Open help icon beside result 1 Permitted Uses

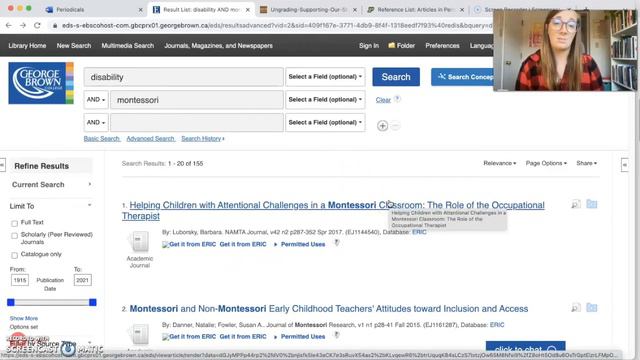tap(337, 243)
